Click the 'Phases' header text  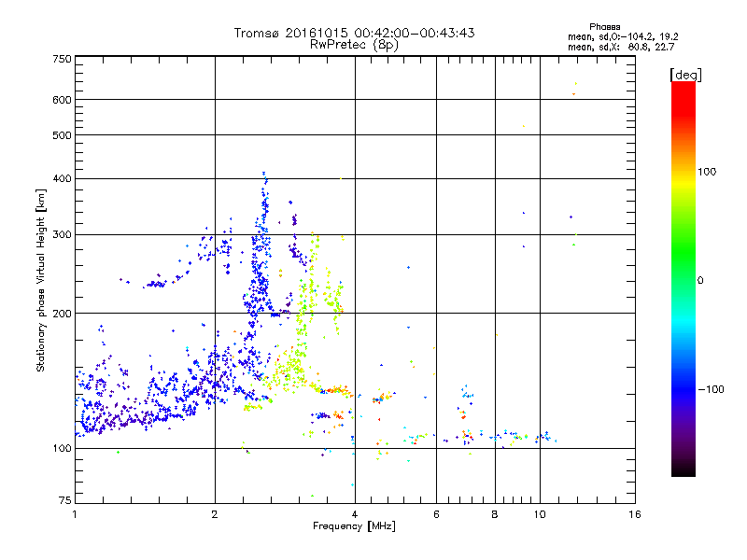[x=604, y=27]
